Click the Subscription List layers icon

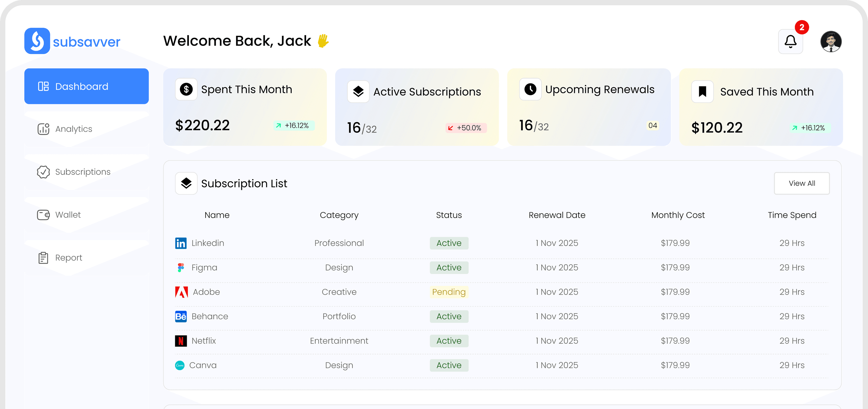pyautogui.click(x=186, y=183)
